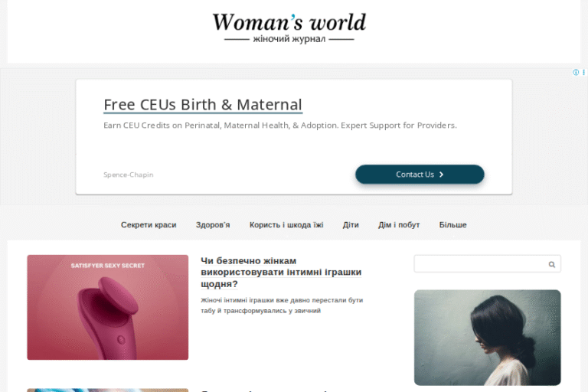Click the search magnifier icon
The height and width of the screenshot is (392, 588).
click(551, 264)
